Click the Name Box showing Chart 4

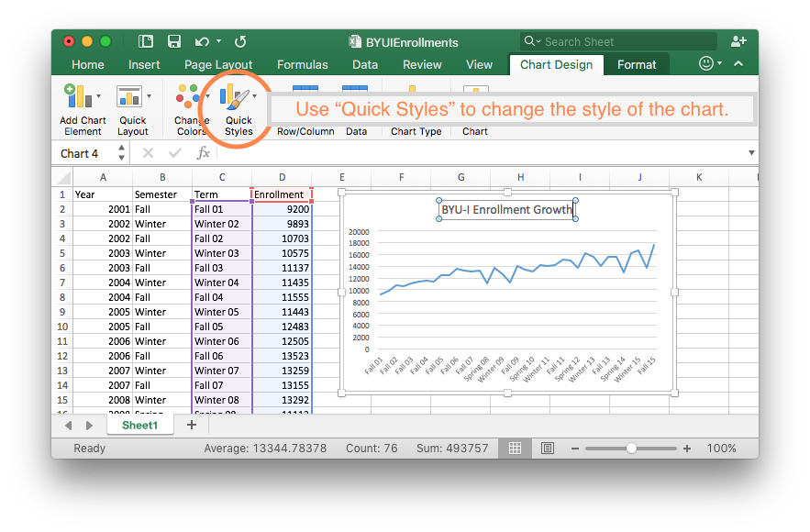coord(87,153)
